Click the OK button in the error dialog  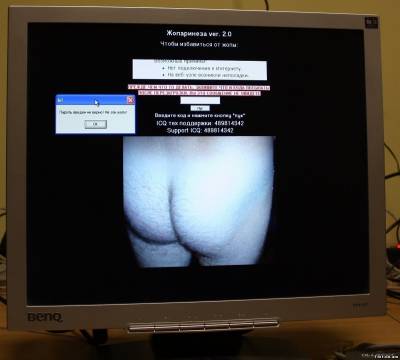(95, 124)
